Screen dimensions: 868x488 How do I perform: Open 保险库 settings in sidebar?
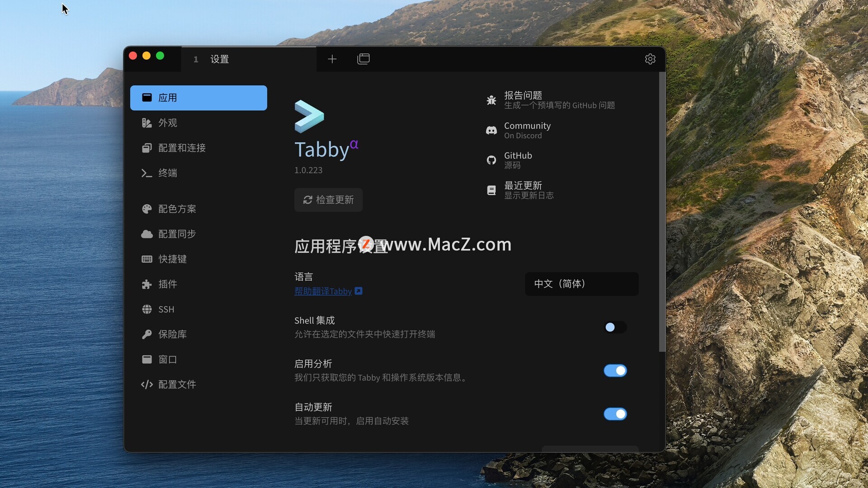(198, 334)
